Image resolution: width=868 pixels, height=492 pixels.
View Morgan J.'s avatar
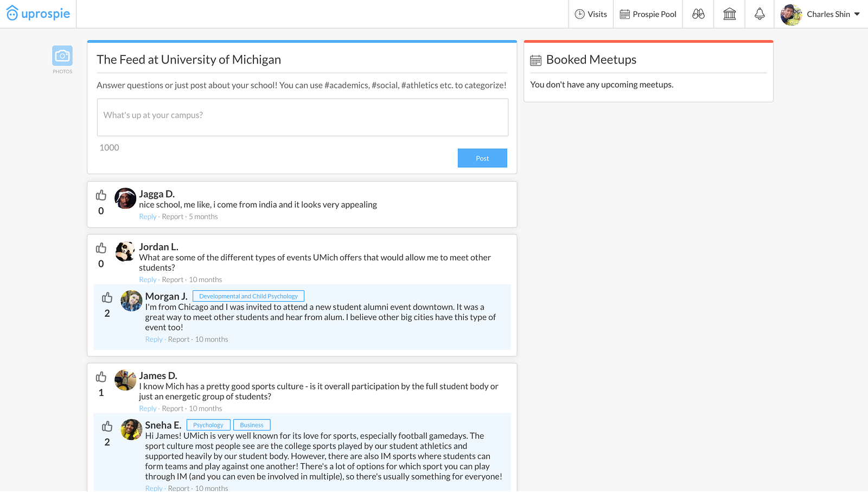(x=131, y=301)
